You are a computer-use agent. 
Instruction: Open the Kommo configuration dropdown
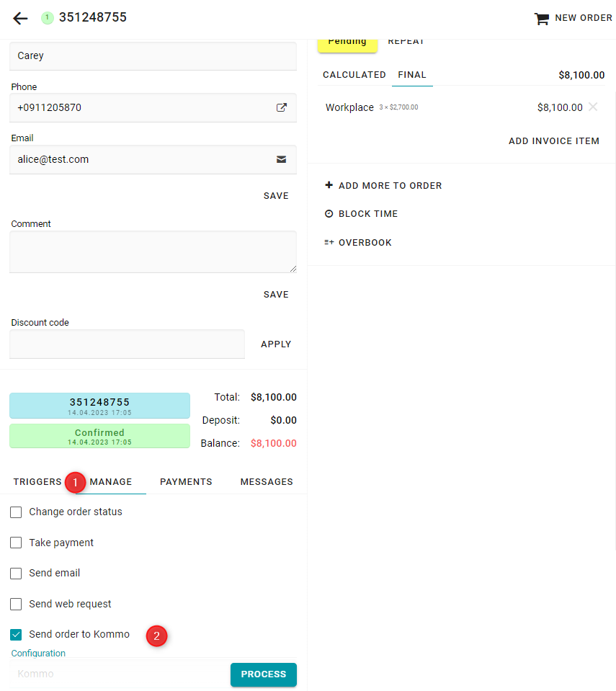pyautogui.click(x=119, y=674)
